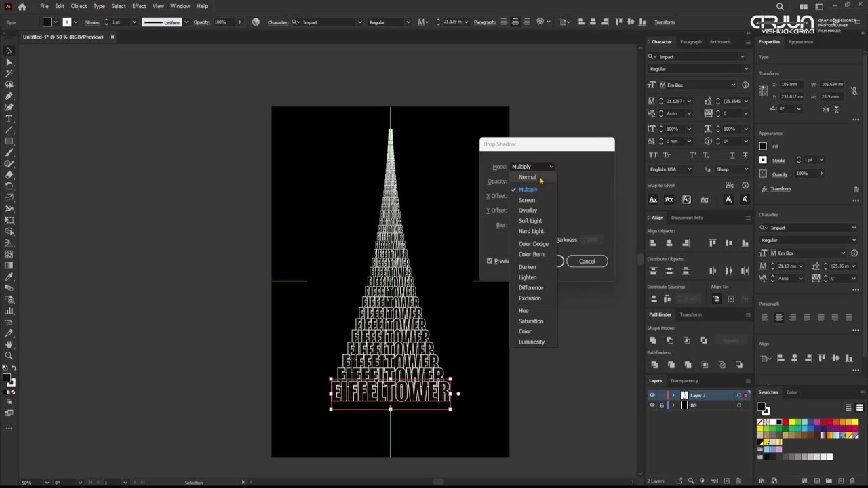Switch to the Transparency tab

[684, 380]
